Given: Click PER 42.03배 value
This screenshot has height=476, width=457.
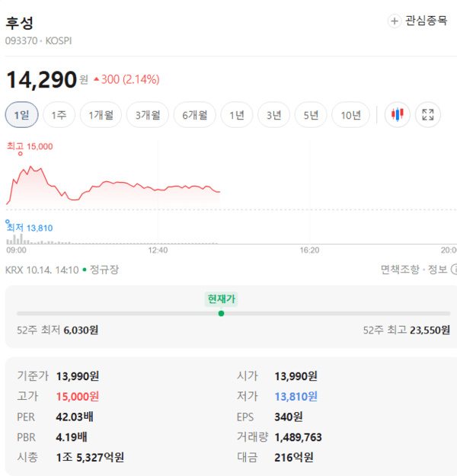Looking at the screenshot, I should (x=75, y=417).
